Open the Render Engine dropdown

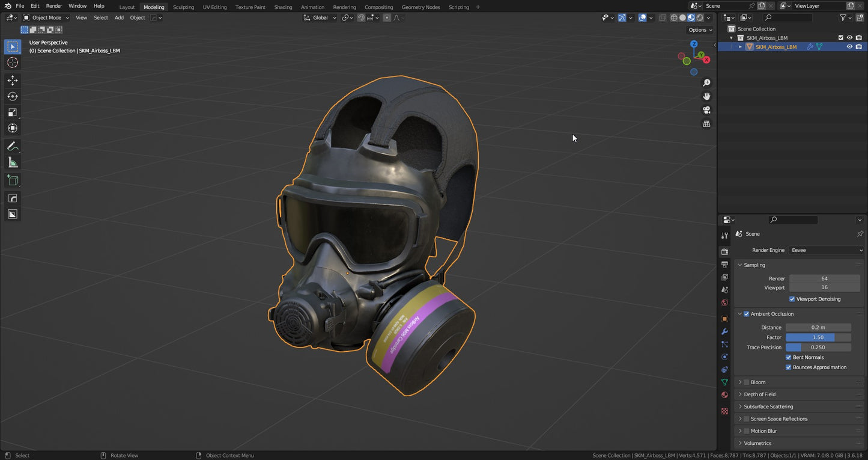[x=827, y=250]
